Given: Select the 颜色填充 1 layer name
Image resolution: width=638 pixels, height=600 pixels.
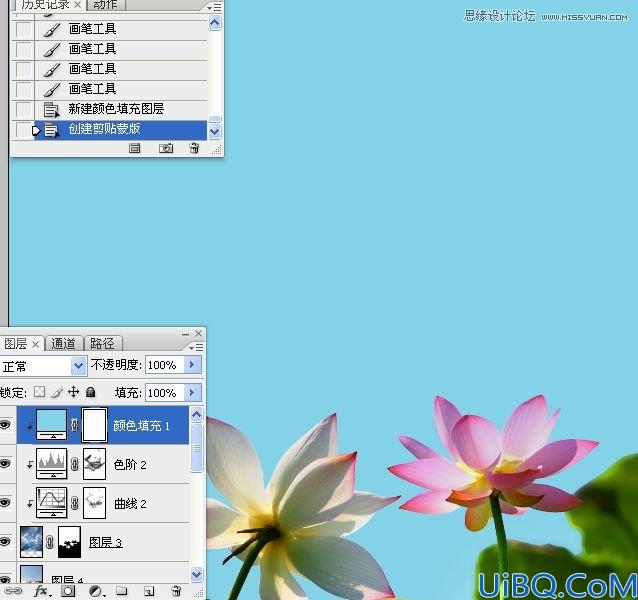Looking at the screenshot, I should click(x=141, y=425).
